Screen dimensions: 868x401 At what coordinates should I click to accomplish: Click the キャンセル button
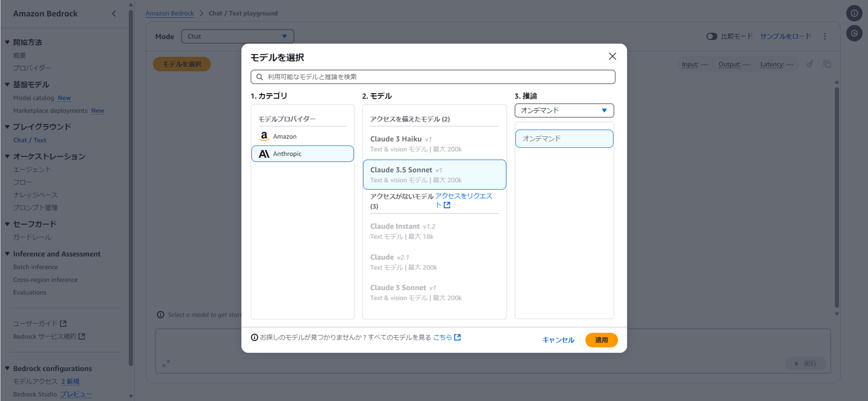558,340
